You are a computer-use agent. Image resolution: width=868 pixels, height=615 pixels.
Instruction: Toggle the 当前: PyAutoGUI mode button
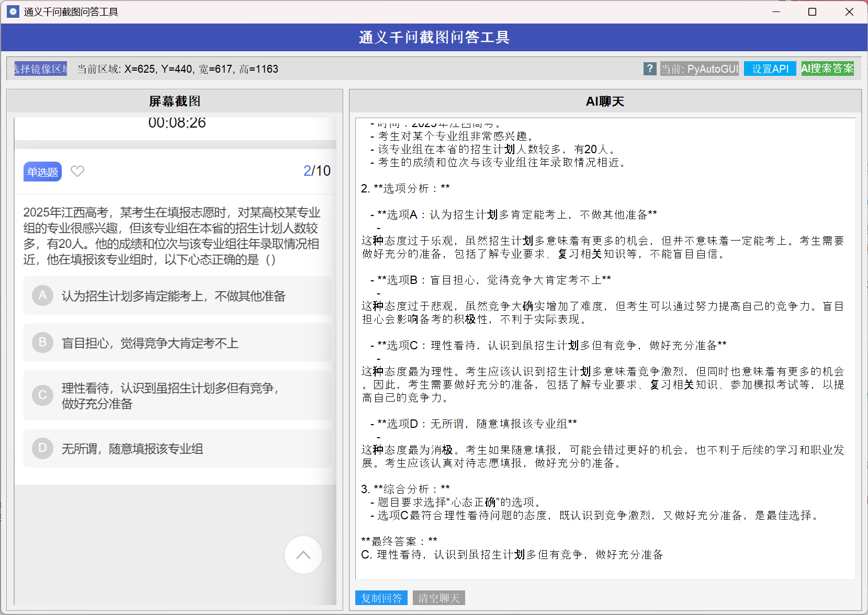point(699,69)
